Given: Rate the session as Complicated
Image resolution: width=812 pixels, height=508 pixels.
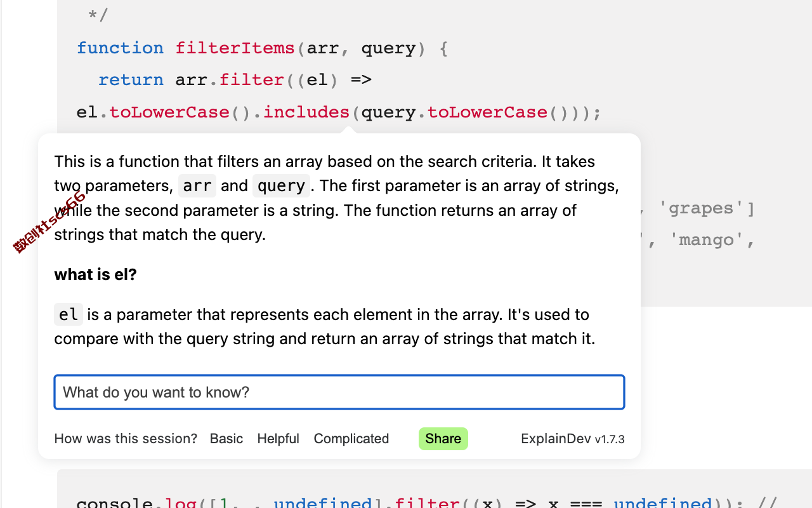Looking at the screenshot, I should 351,439.
